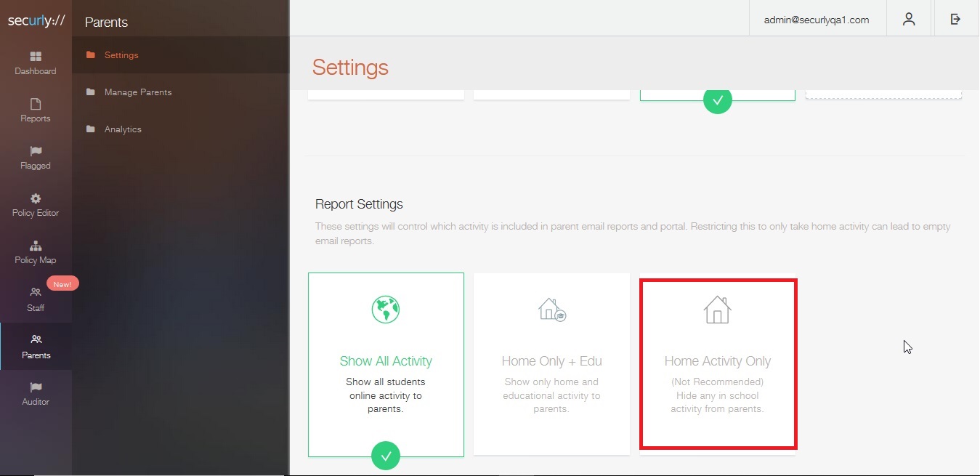
Task: Click the Staff label in sidebar
Action: (x=36, y=308)
